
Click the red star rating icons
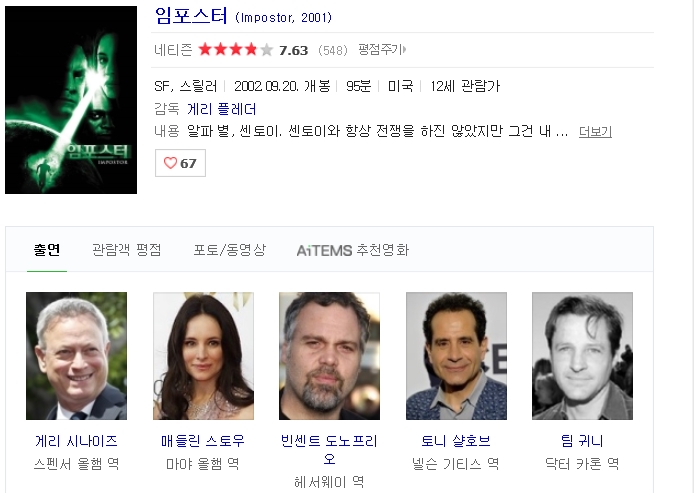[235, 50]
